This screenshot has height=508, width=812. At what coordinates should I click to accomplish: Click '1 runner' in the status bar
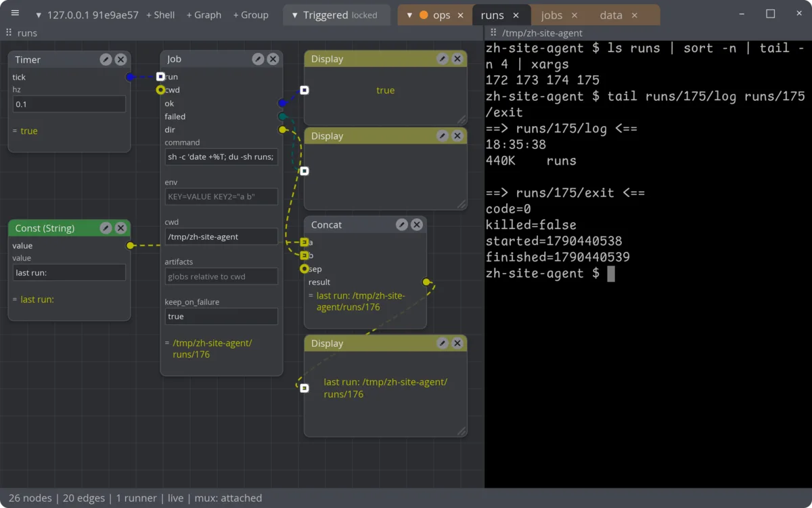coord(136,498)
